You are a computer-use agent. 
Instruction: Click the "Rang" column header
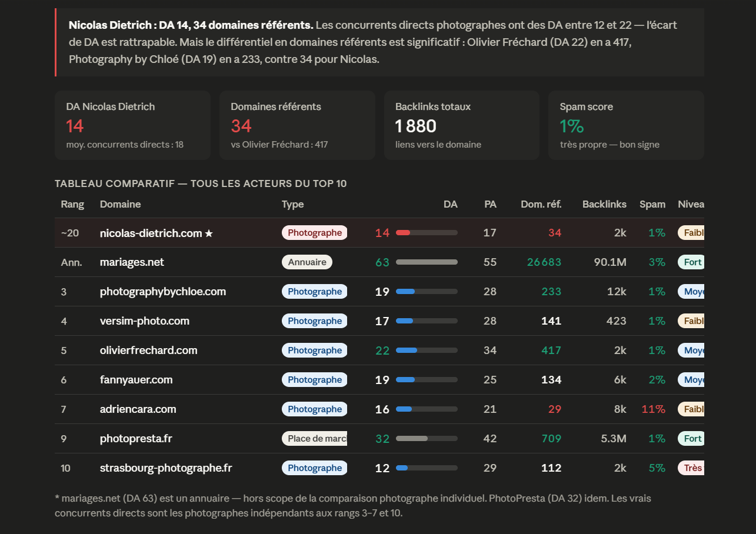coord(72,204)
